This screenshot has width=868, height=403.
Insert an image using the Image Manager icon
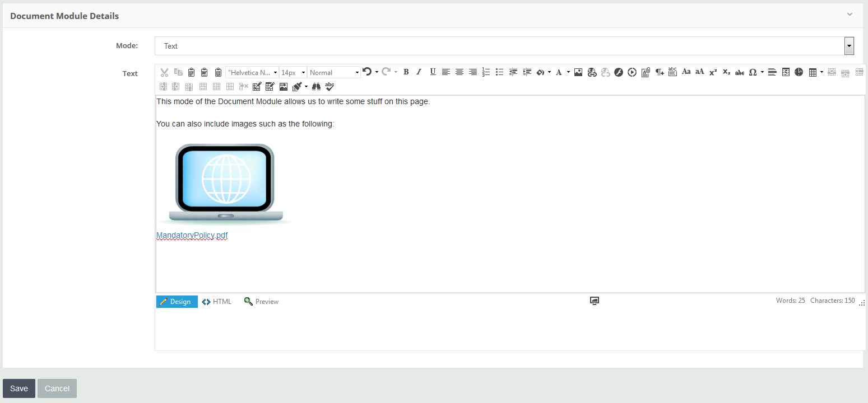(578, 72)
